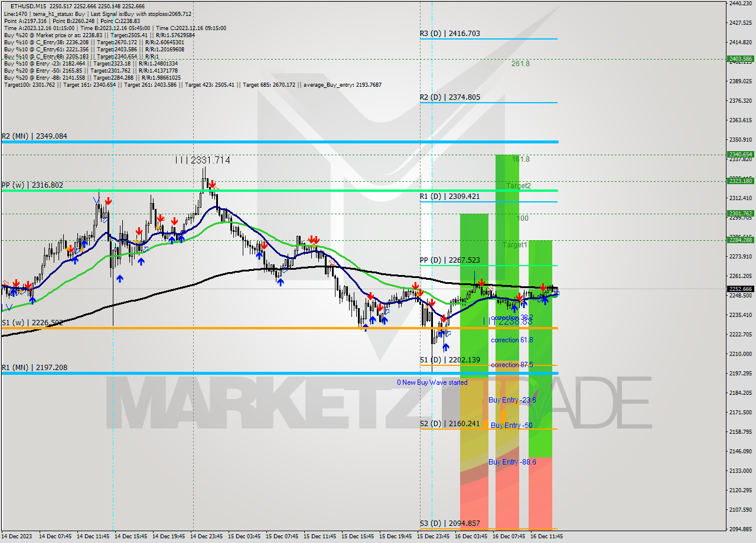This screenshot has width=756, height=543.
Task: Click the green 2340.654 price axis tag
Action: point(740,154)
